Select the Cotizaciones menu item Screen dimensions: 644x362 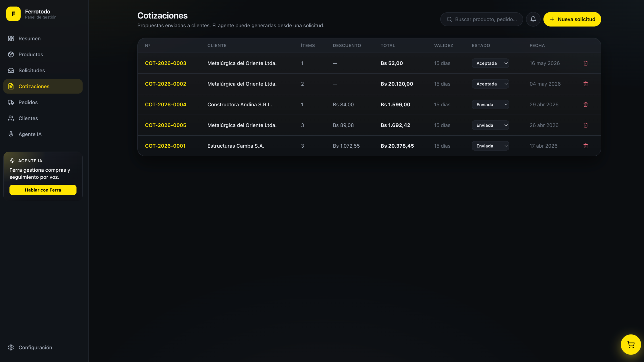click(x=43, y=87)
